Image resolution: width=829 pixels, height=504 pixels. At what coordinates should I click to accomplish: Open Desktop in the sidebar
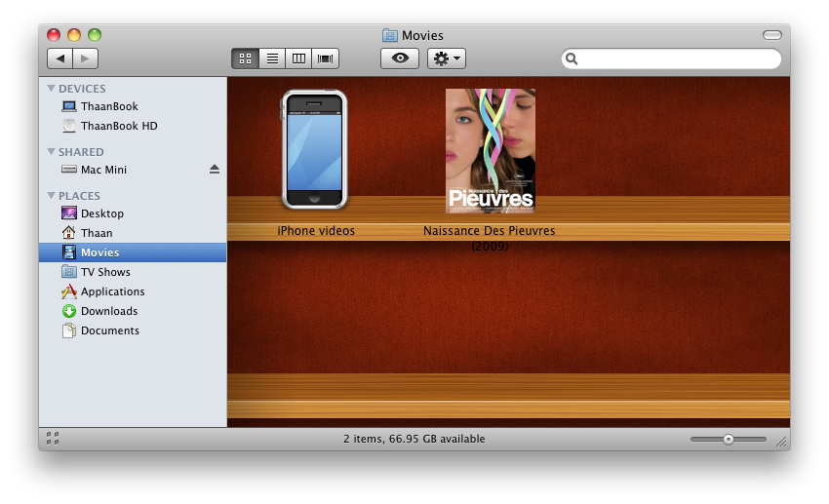coord(133,213)
